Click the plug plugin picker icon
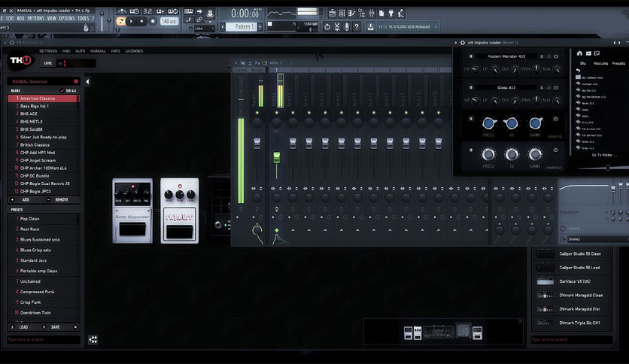Viewport: 629px width, 364px height. click(391, 14)
